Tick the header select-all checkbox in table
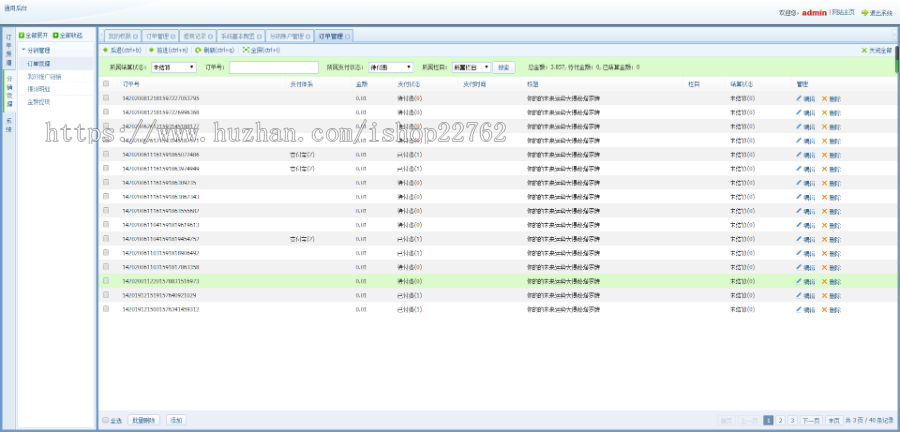The width and height of the screenshot is (900, 432). [x=107, y=84]
